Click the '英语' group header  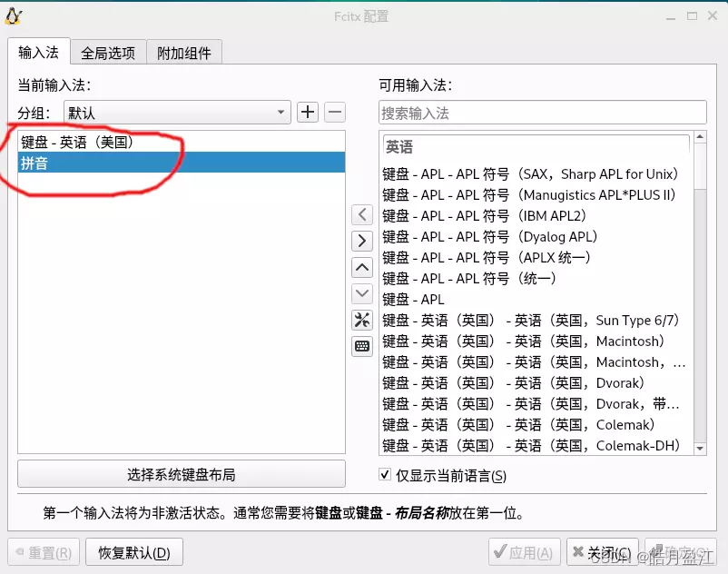[536, 147]
